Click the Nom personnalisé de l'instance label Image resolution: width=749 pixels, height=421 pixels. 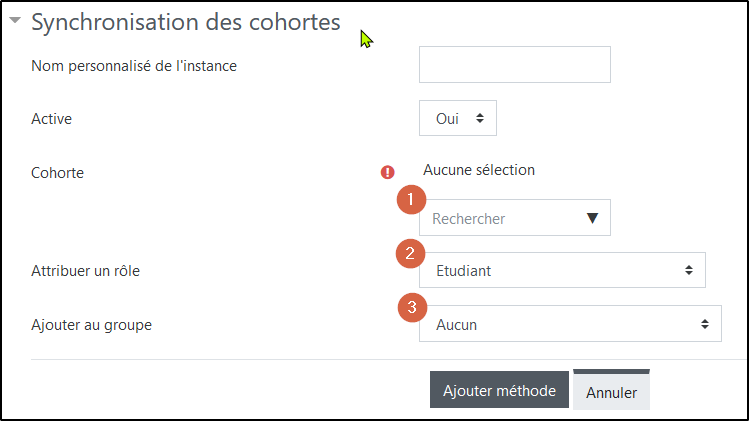tap(134, 66)
